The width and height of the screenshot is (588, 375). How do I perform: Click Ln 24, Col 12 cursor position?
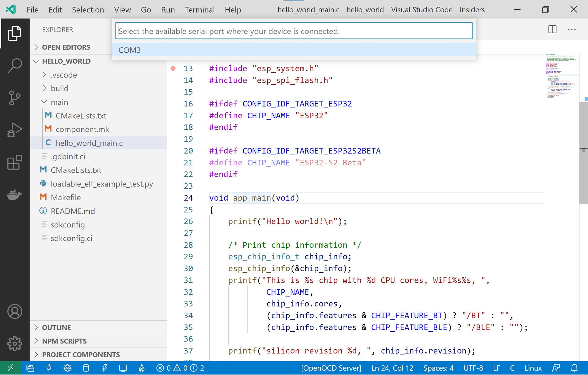[392, 368]
